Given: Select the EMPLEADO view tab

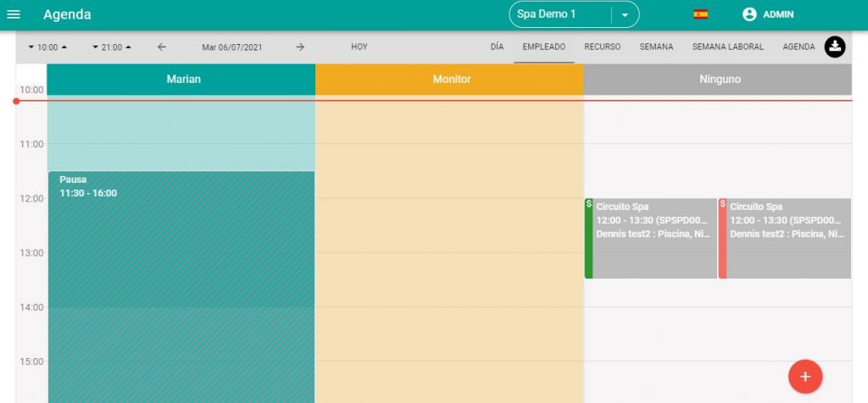Looking at the screenshot, I should pyautogui.click(x=543, y=47).
